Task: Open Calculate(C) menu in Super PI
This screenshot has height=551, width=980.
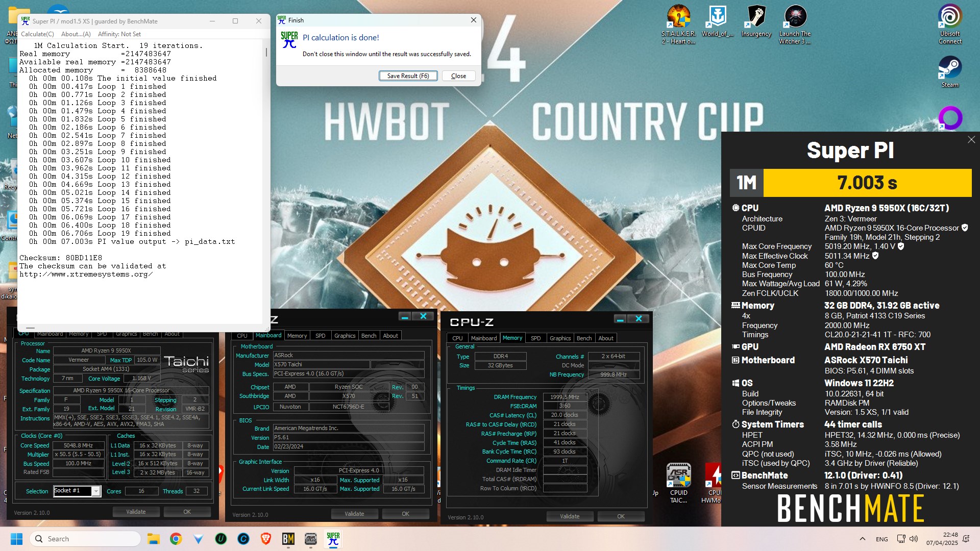Action: tap(37, 34)
